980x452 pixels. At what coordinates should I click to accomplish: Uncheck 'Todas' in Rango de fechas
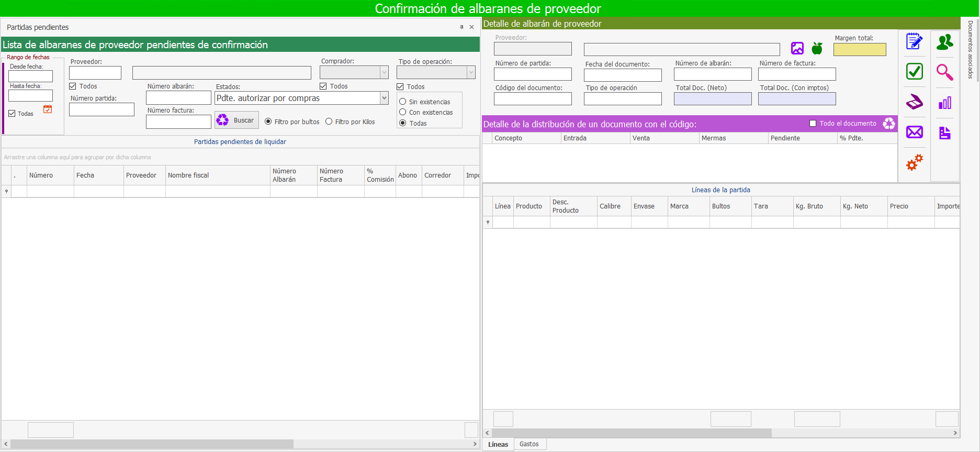12,114
